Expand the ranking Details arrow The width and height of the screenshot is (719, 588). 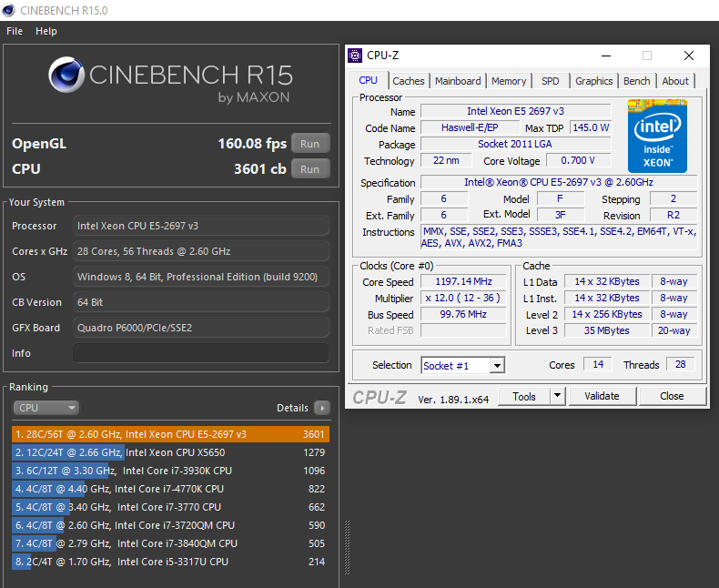(322, 408)
